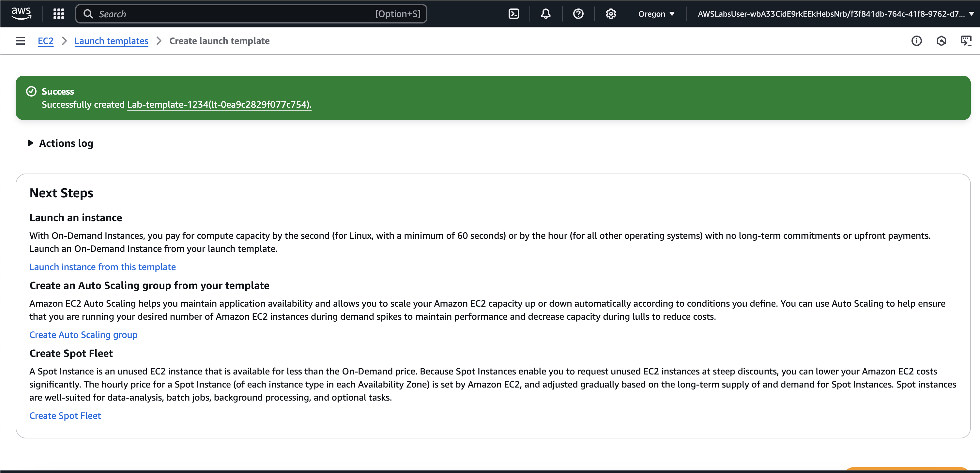The height and width of the screenshot is (473, 980).
Task: Click the monitor tutorial icon at far right
Action: [966, 41]
